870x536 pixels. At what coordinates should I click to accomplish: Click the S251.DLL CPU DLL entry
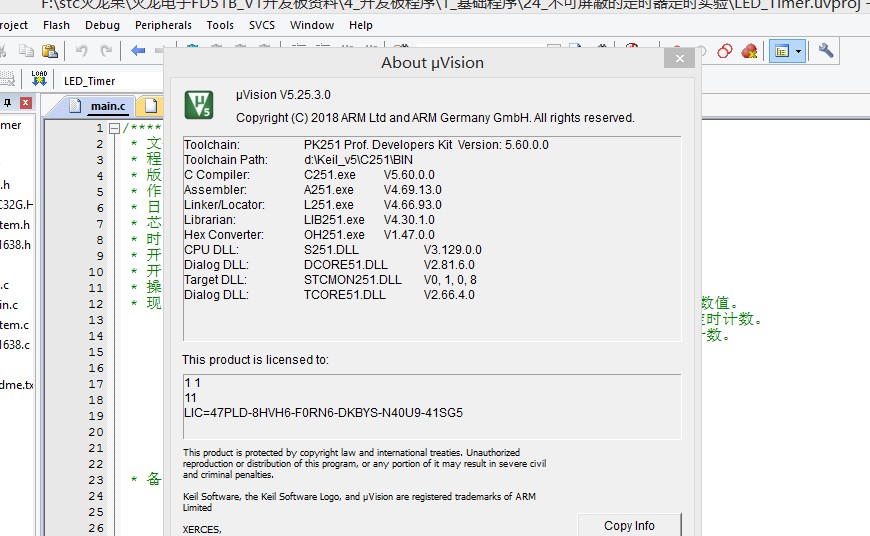pyautogui.click(x=331, y=250)
